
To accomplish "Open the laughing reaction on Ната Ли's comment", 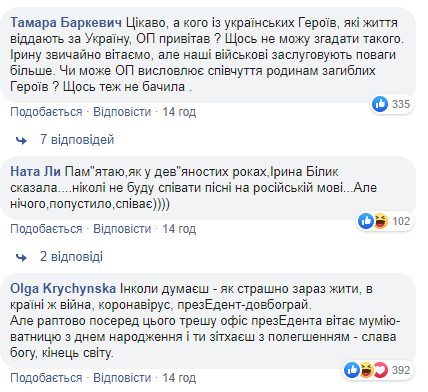I will click(x=380, y=221).
